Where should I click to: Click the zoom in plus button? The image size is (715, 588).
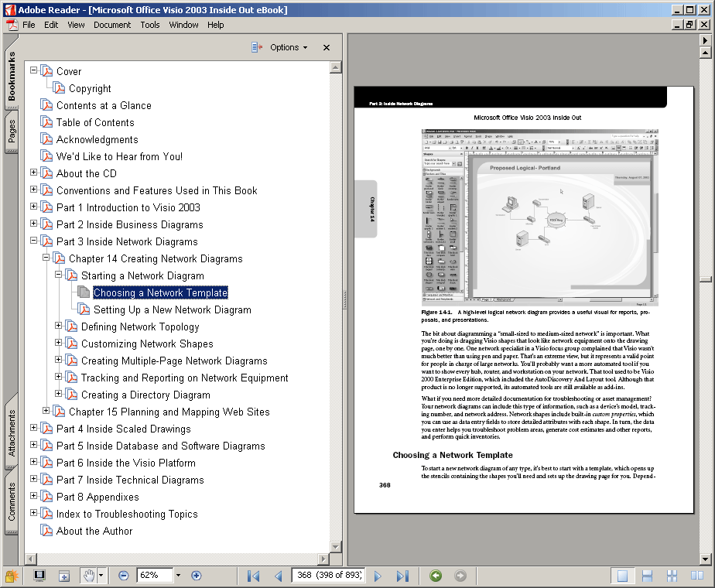tap(197, 576)
